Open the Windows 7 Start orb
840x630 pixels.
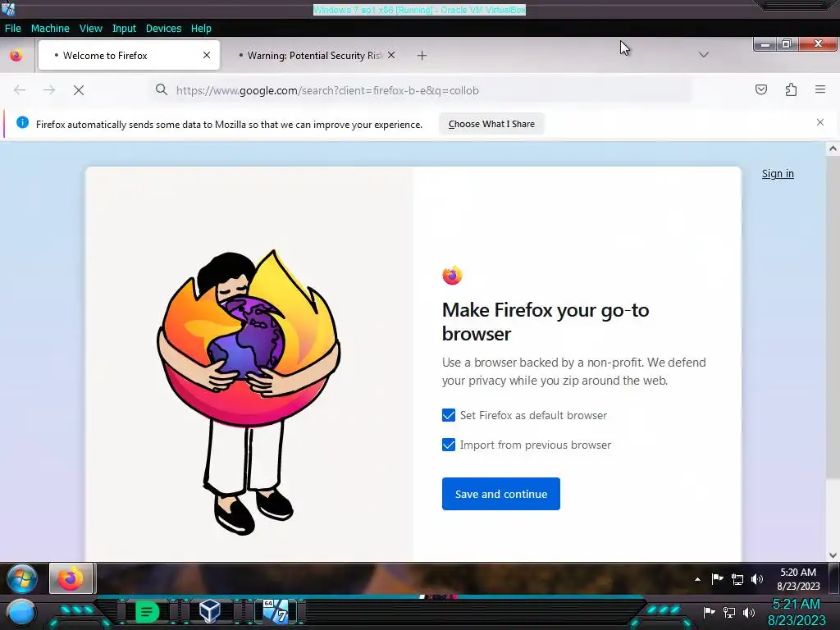pyautogui.click(x=22, y=578)
